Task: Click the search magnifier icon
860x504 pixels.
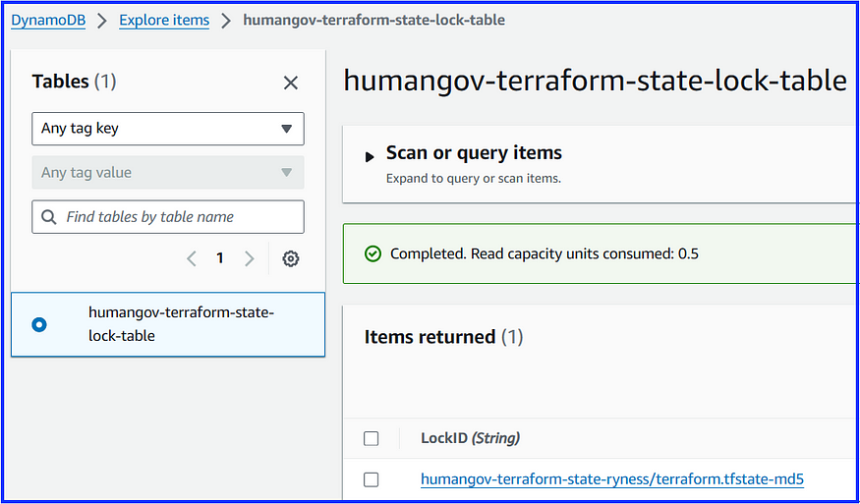Action: [x=49, y=217]
